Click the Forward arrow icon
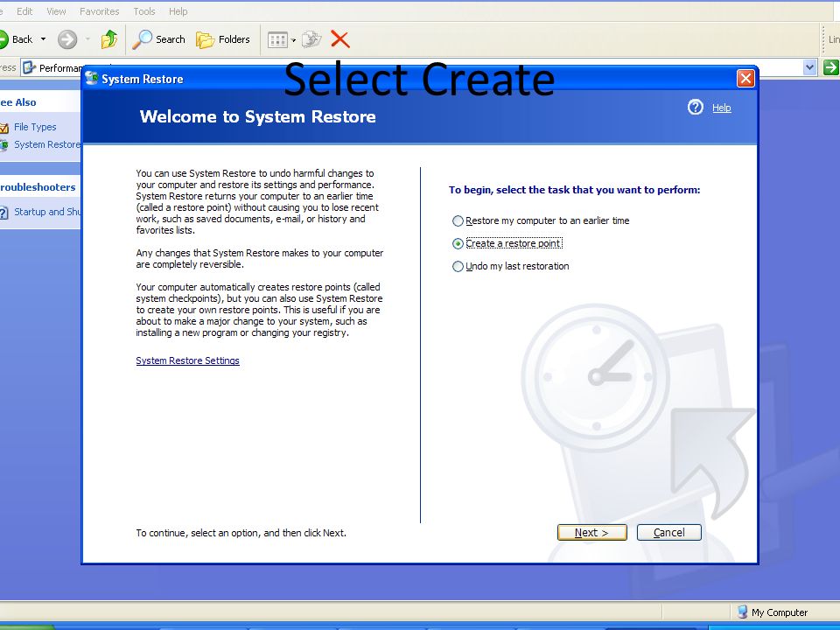This screenshot has height=630, width=840. click(x=67, y=39)
